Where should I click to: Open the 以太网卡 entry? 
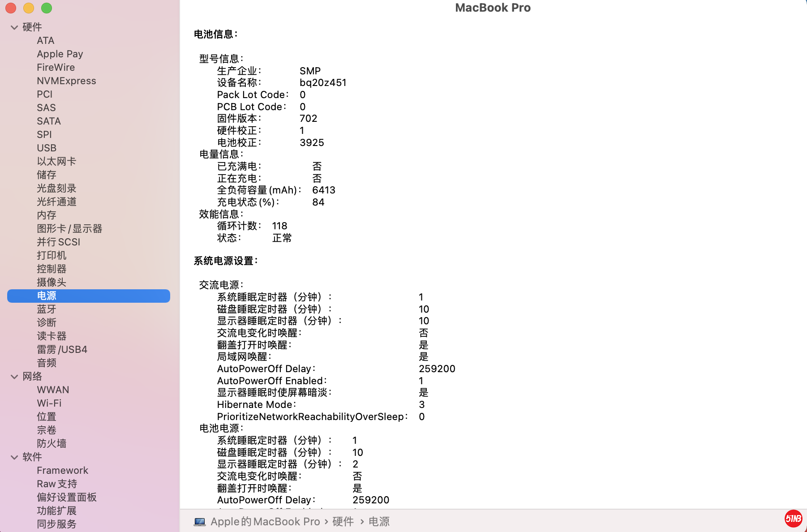56,162
